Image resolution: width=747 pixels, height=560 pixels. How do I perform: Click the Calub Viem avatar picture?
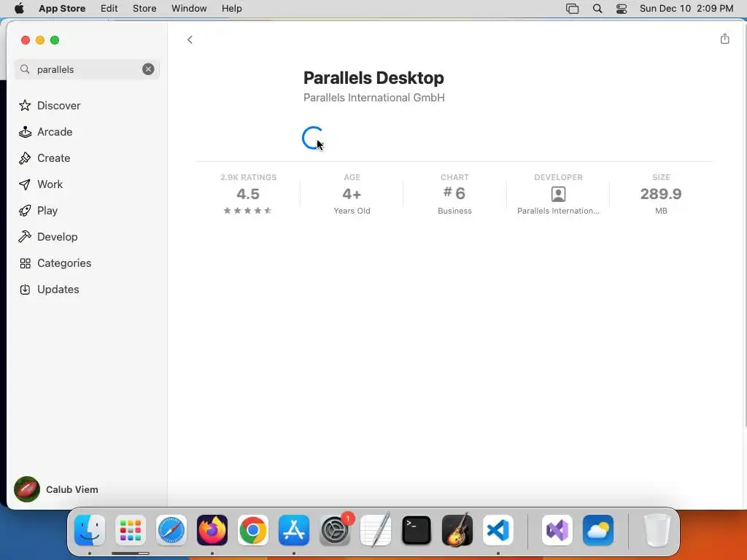[27, 489]
